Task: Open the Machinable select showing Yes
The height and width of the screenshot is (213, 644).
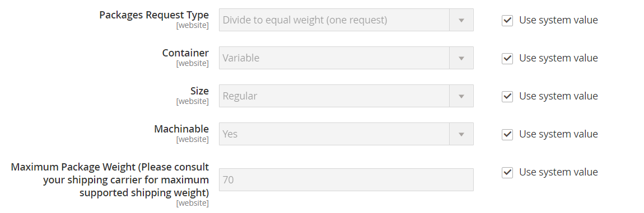Action: 346,134
